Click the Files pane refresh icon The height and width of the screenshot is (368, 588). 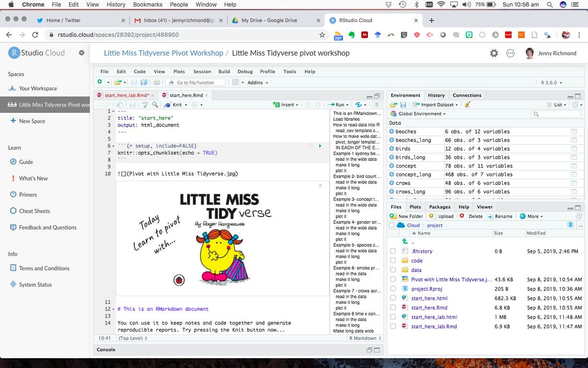point(579,216)
